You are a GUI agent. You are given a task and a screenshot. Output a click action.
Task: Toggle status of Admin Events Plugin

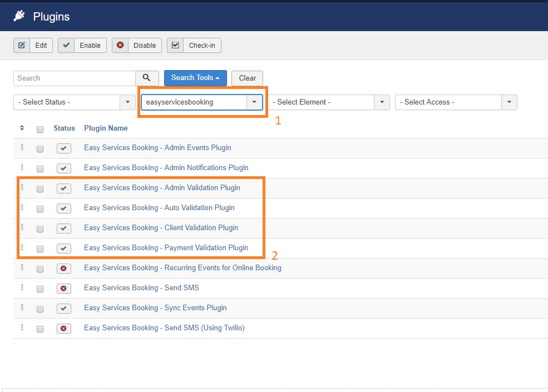(64, 148)
